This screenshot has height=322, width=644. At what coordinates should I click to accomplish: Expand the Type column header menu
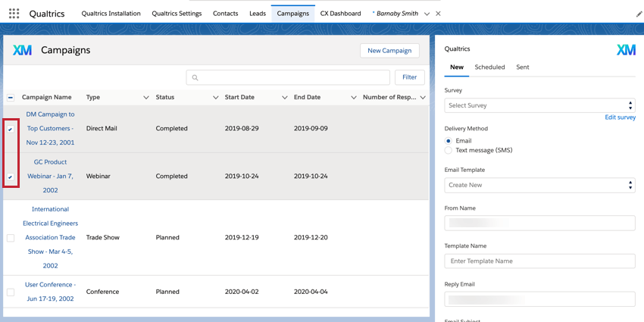pos(146,98)
